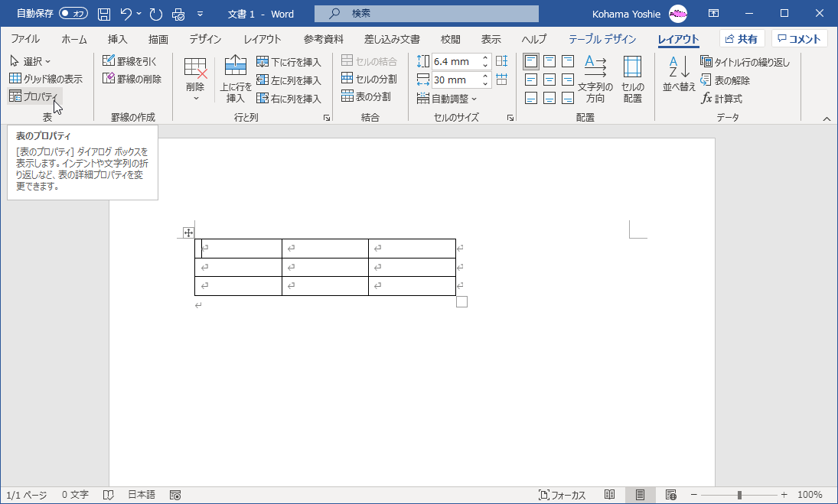Viewport: 838px width, 504px height.
Task: Click the zoom slider handle
Action: 739,495
